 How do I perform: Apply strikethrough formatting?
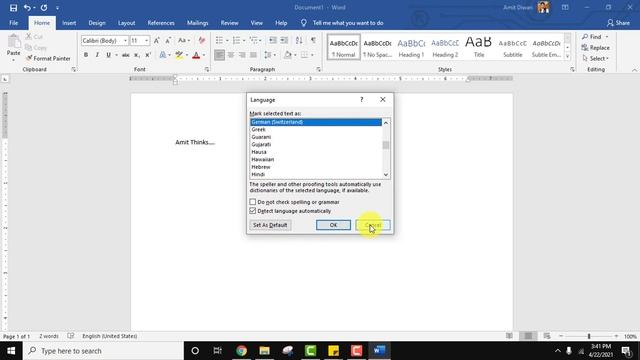(125, 55)
